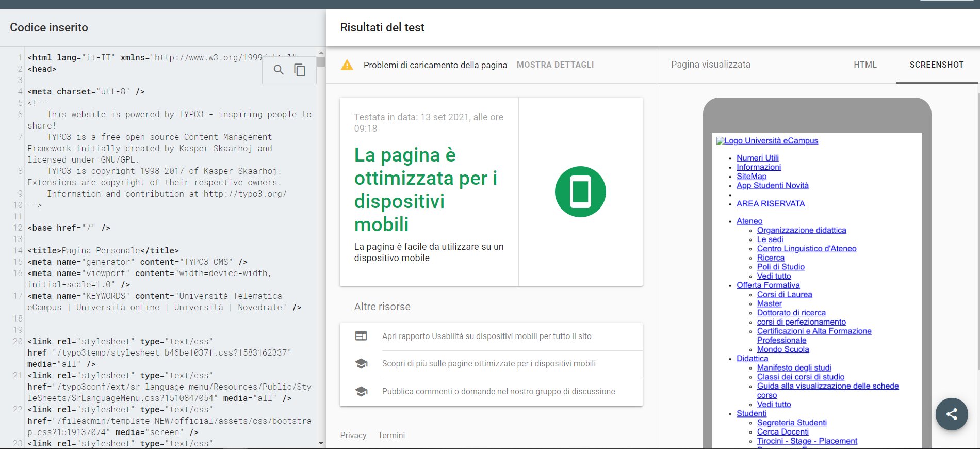Screen dimensions: 980x449
Task: Click the graduation cap icon beside Scopri di più
Action: (x=361, y=363)
